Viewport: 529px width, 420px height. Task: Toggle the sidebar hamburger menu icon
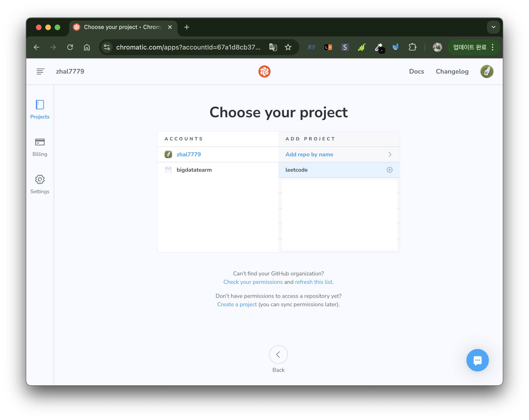(40, 71)
